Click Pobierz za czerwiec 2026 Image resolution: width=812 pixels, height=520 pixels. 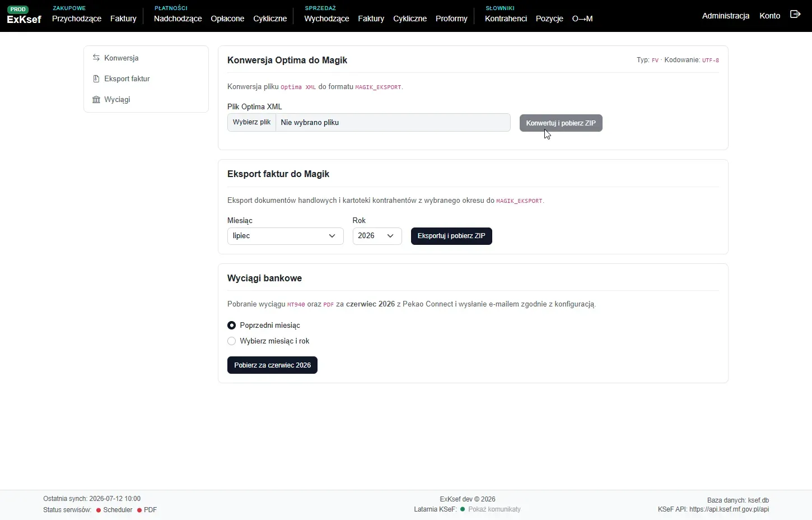[272, 365]
